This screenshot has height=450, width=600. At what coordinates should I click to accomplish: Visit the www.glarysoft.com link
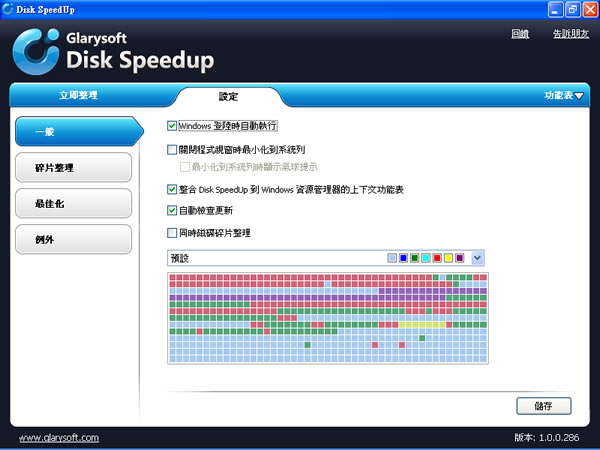click(x=59, y=437)
